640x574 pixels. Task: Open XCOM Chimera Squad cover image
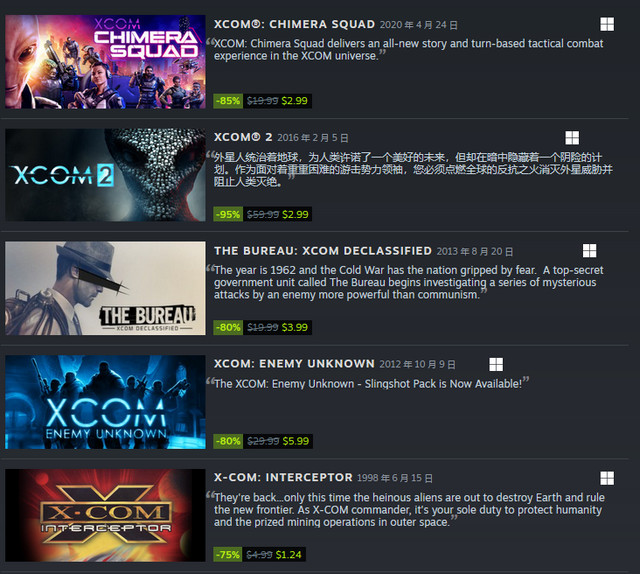click(105, 62)
